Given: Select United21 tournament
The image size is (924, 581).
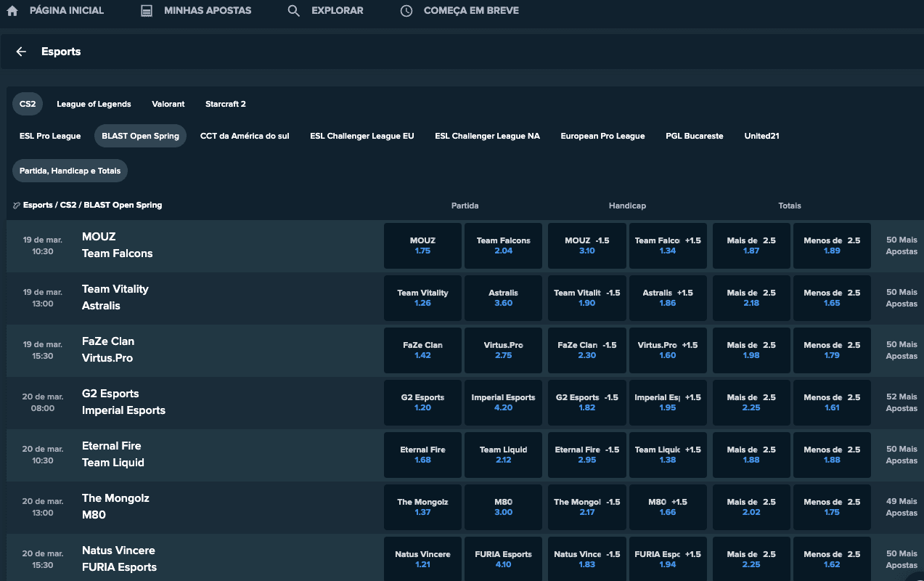Looking at the screenshot, I should (761, 136).
